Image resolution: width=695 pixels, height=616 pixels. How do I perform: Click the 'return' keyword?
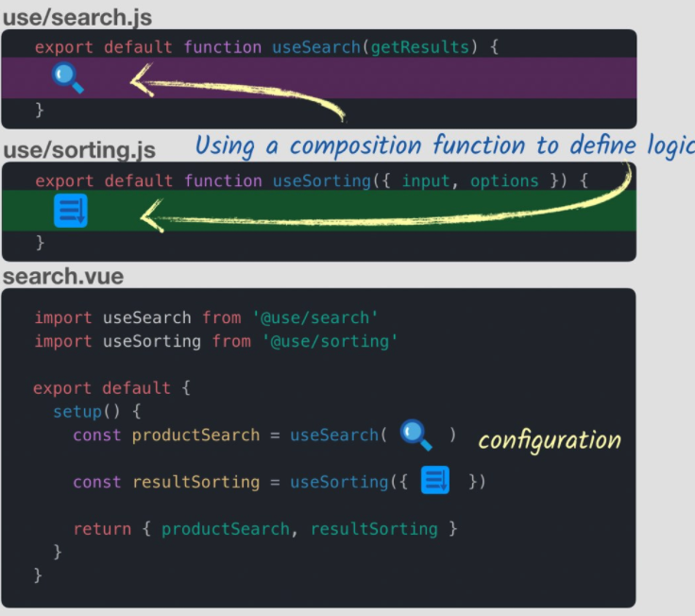coord(102,529)
